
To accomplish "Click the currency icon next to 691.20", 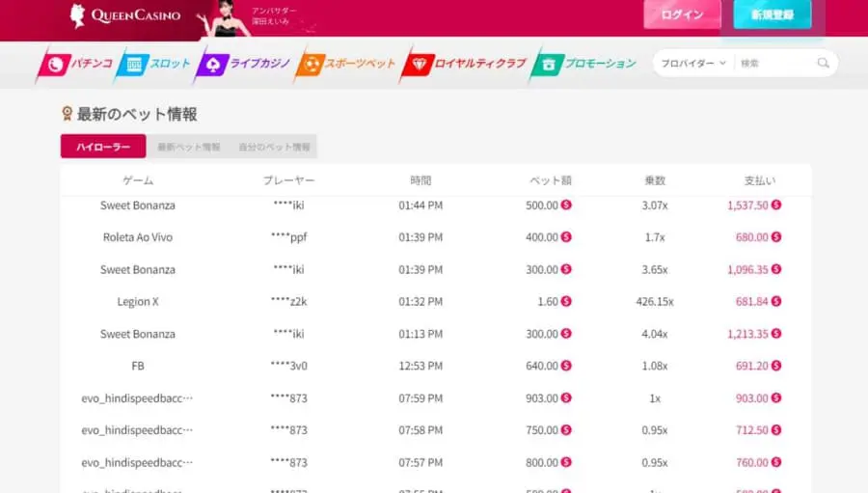I will point(776,366).
